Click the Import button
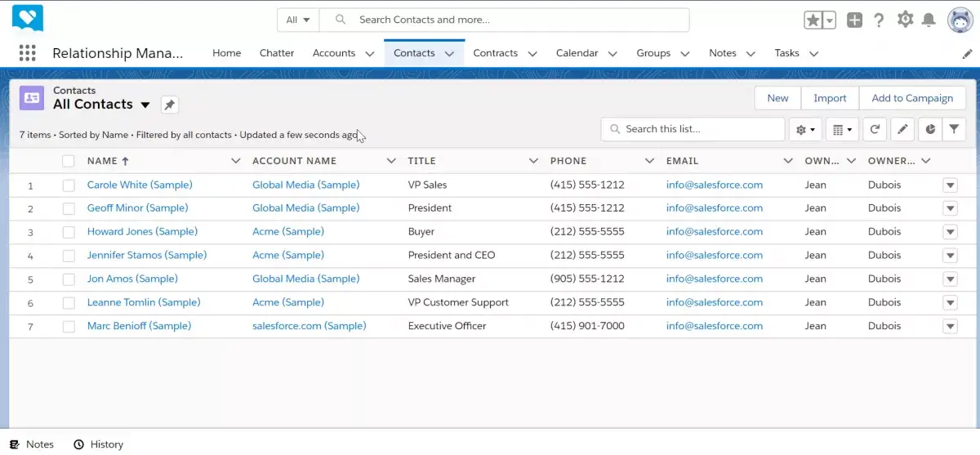Screen dimensions: 980x455 (830, 98)
